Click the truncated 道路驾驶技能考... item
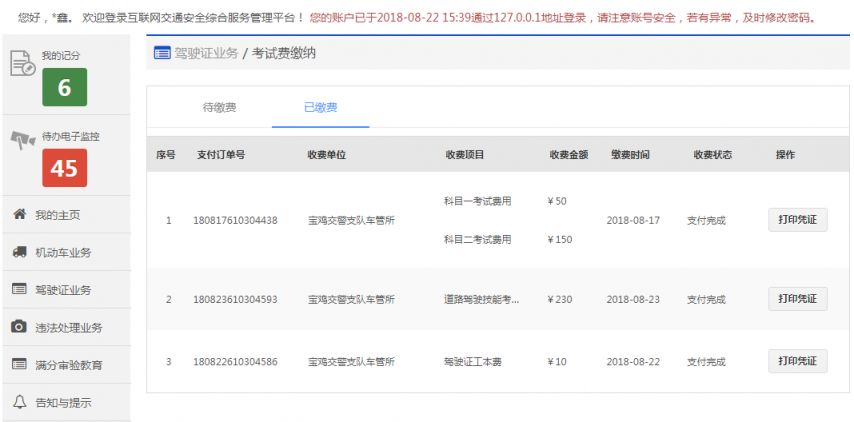854x422 pixels. pos(481,299)
